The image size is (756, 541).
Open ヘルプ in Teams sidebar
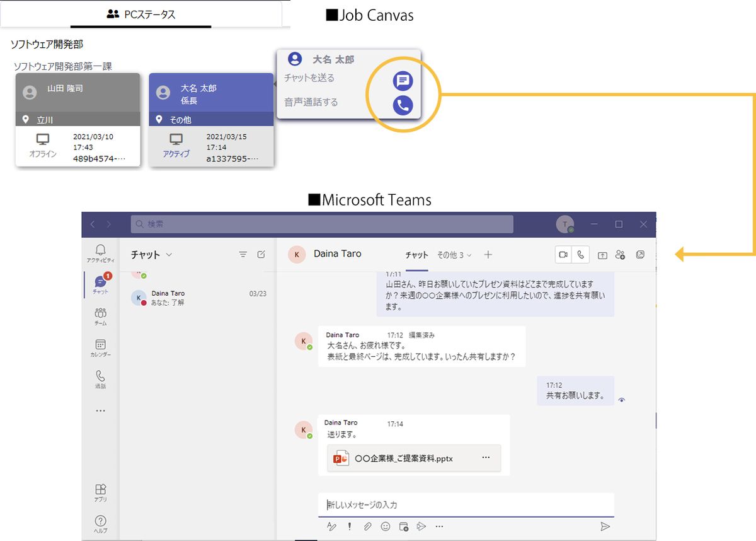point(101,524)
